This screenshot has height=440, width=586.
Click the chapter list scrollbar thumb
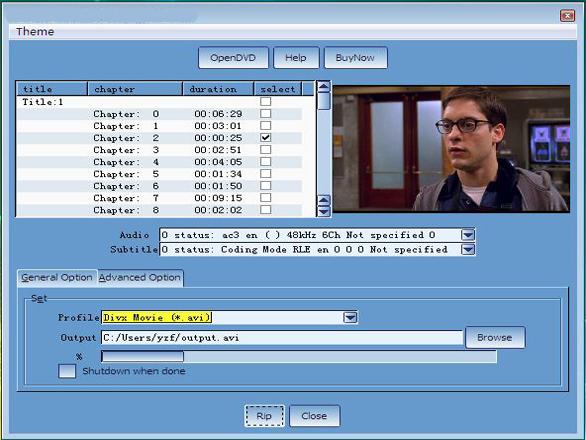pyautogui.click(x=324, y=101)
